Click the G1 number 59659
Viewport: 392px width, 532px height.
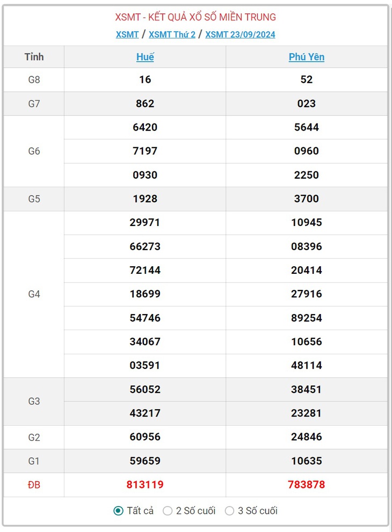145,461
